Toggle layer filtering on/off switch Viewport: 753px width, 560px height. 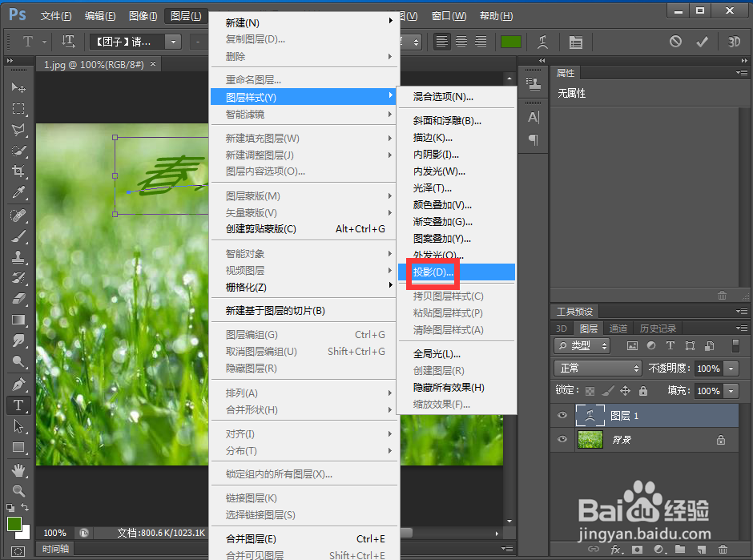pyautogui.click(x=735, y=345)
